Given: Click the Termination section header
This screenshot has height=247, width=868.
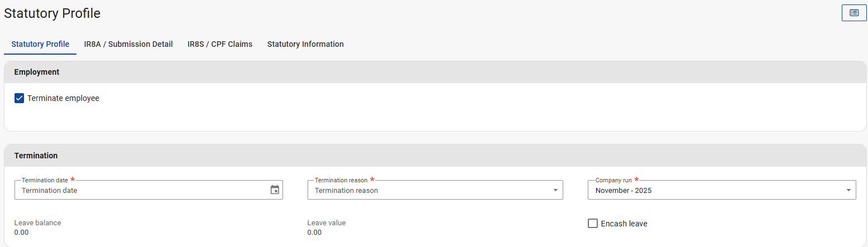Looking at the screenshot, I should tap(36, 156).
